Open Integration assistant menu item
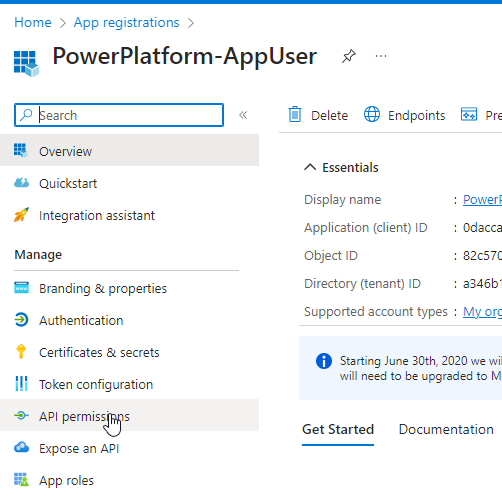This screenshot has width=502, height=503. [129, 215]
